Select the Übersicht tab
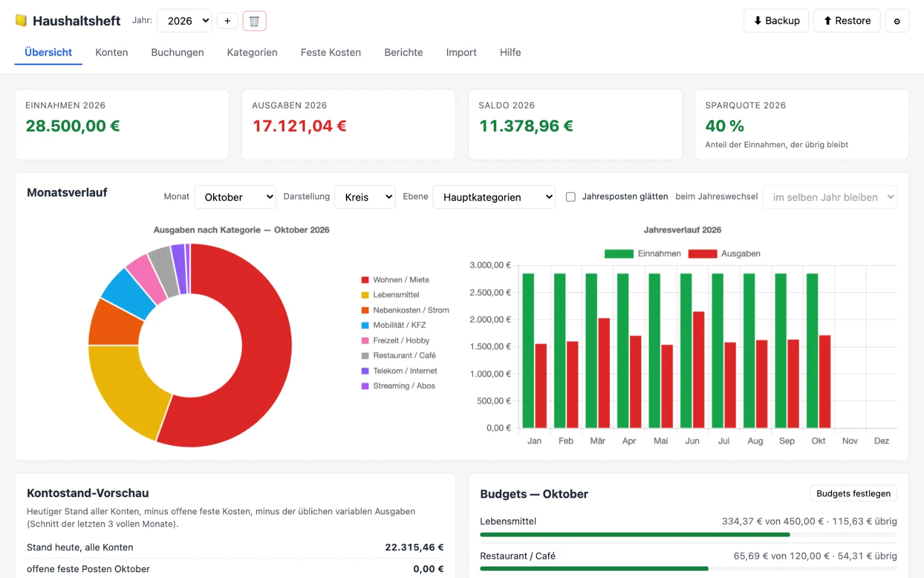Screen dimensions: 924x578 [x=48, y=53]
